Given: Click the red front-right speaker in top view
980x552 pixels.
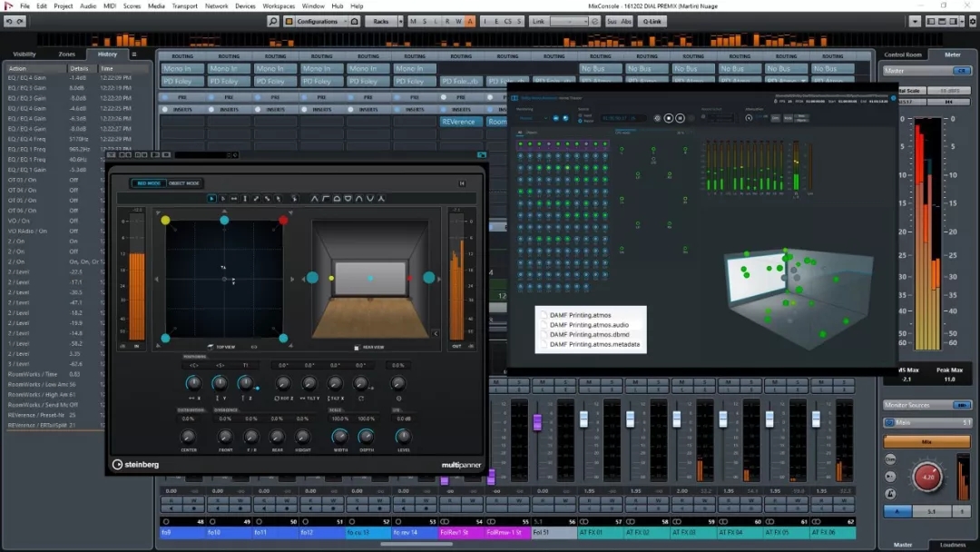Looking at the screenshot, I should (283, 220).
